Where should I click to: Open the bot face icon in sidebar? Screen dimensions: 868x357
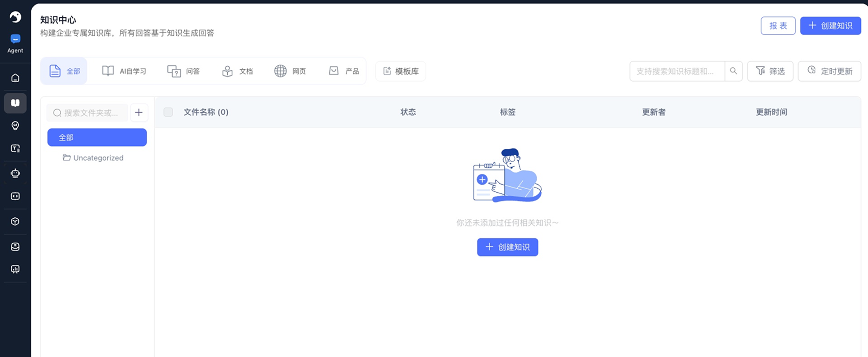[x=15, y=247]
